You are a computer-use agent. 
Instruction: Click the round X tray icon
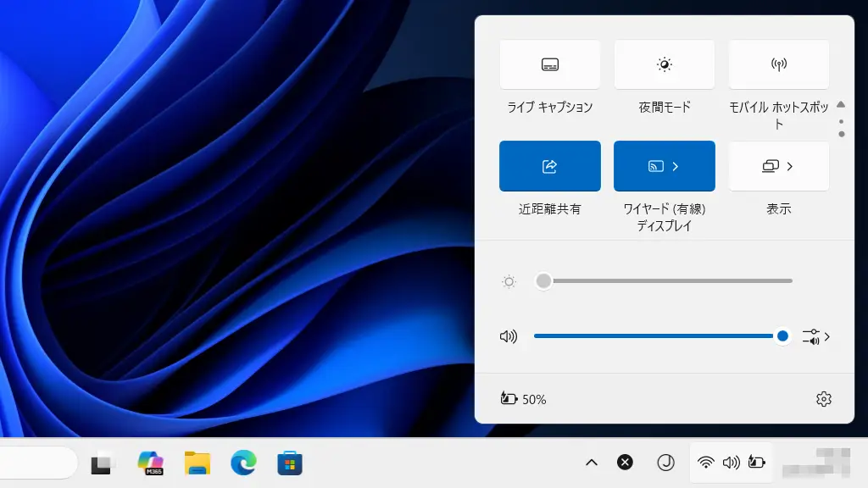[625, 463]
